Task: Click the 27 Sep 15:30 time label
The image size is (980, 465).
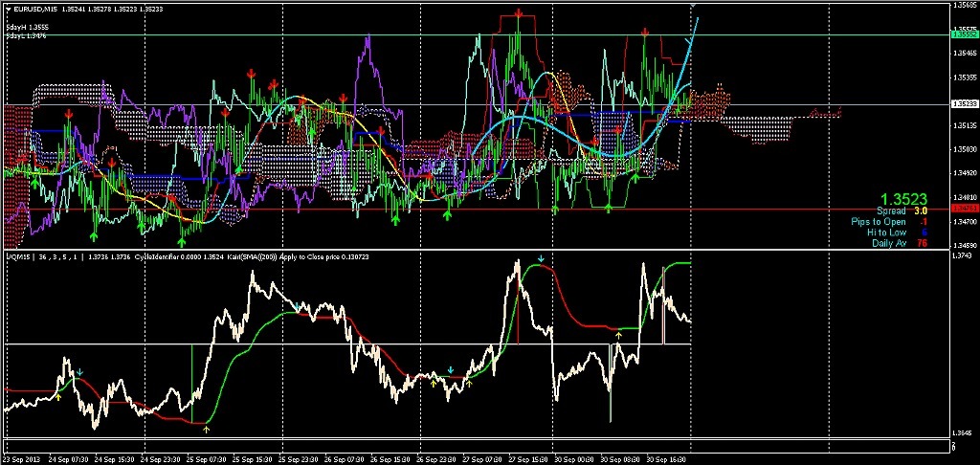Action: [x=527, y=459]
